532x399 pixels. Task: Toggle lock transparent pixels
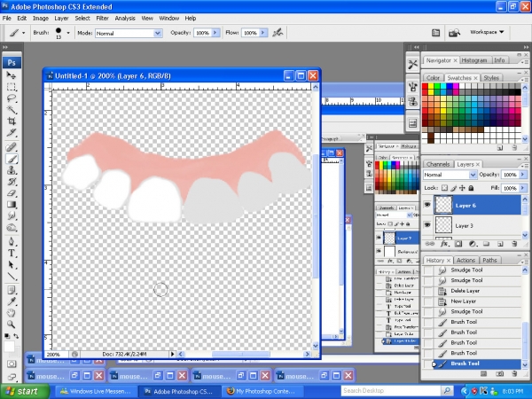444,188
